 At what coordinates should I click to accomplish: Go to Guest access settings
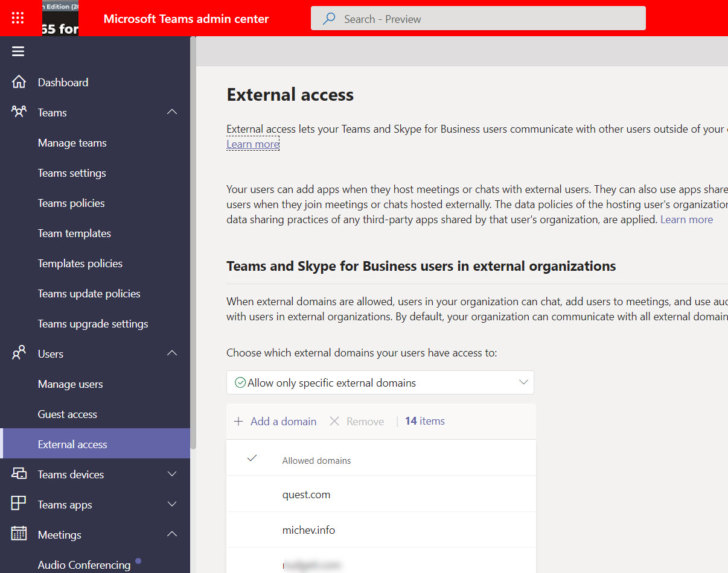[67, 414]
